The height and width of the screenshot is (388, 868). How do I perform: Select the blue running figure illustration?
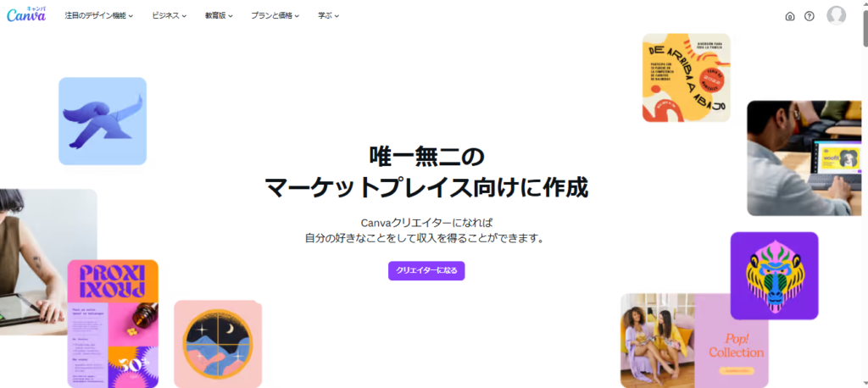click(x=103, y=121)
